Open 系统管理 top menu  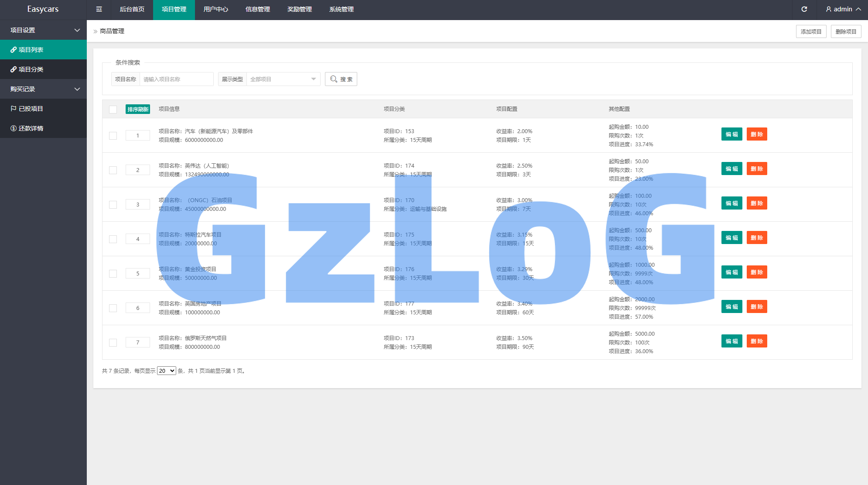341,9
